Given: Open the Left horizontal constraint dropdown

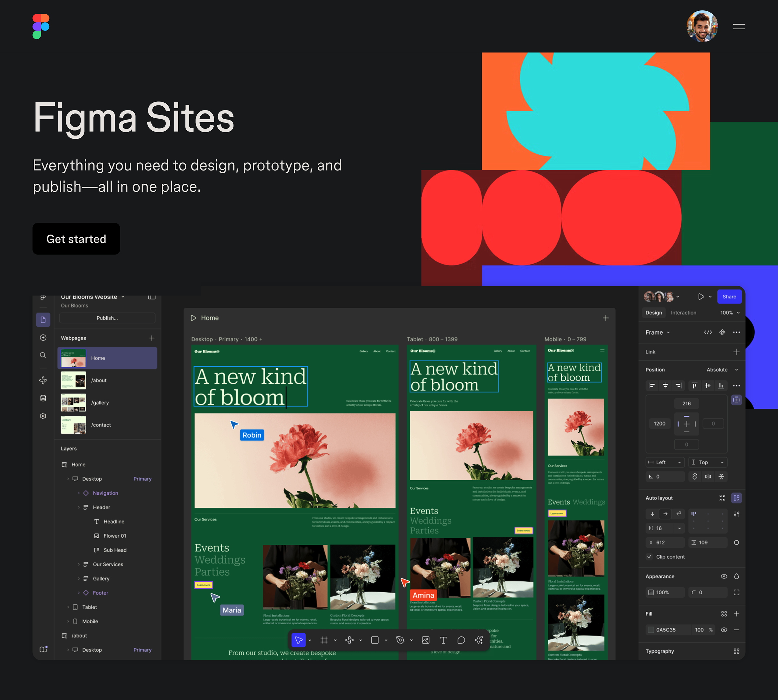Looking at the screenshot, I should coord(665,462).
